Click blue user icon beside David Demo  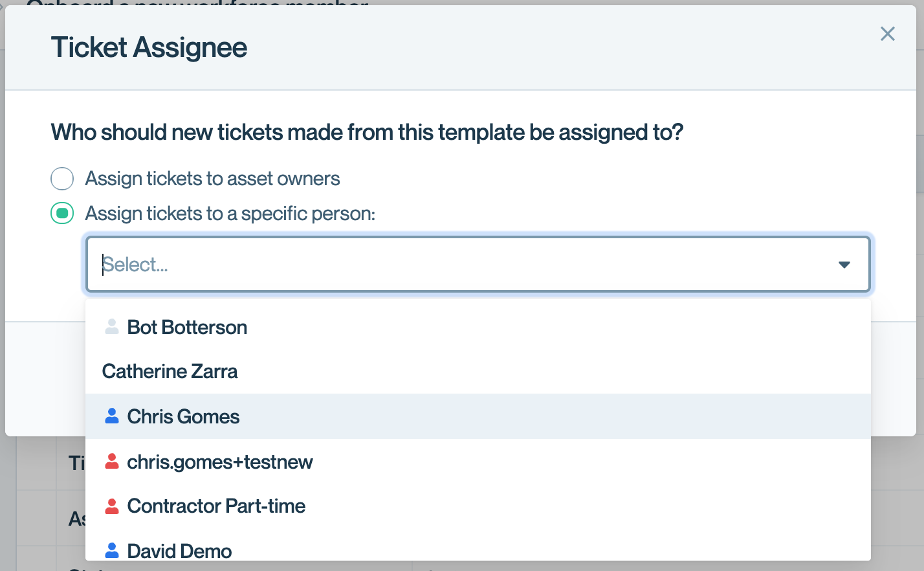[x=112, y=550]
